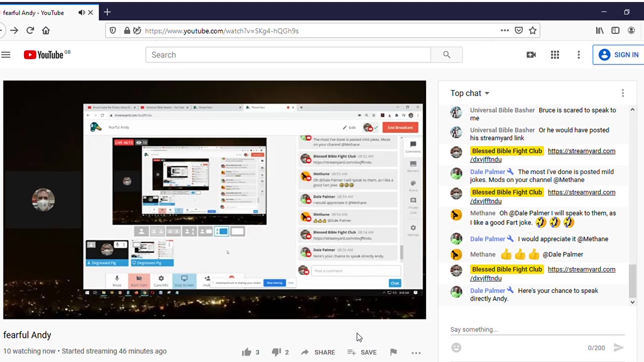644x362 pixels.
Task: Open the middle Blessed Bible Fight Club link
Action: point(542,196)
